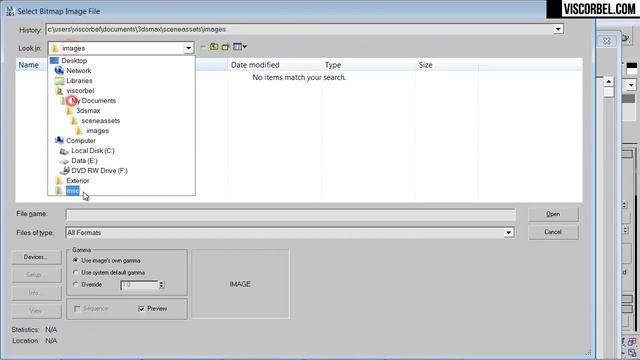Image resolution: width=640 pixels, height=360 pixels.
Task: Click the 3dsmax folder icon
Action: coord(69,111)
